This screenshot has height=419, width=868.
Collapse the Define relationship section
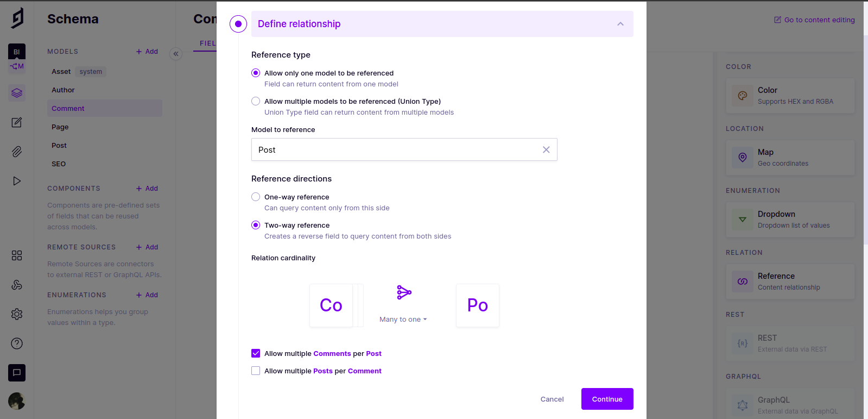tap(620, 24)
